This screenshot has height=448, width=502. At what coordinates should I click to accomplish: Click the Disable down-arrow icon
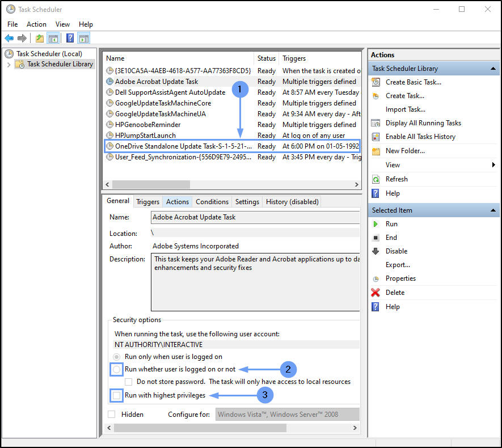coord(376,251)
